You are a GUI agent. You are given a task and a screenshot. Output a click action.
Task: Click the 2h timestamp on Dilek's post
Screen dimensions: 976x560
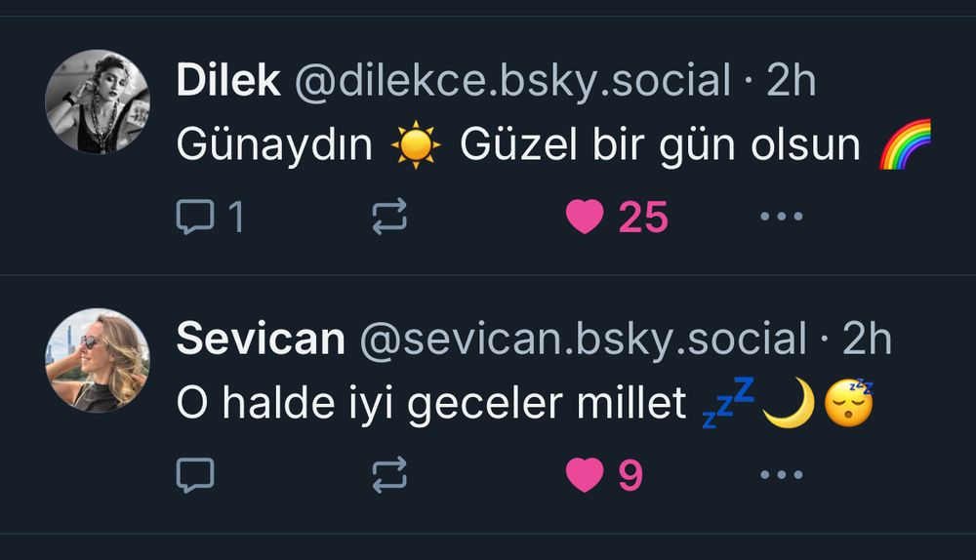[x=791, y=80]
